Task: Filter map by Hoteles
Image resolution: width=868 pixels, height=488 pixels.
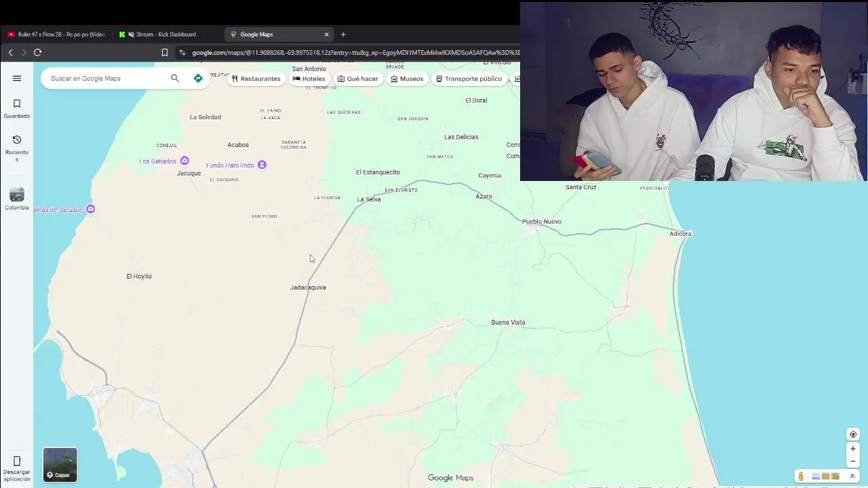Action: click(309, 79)
